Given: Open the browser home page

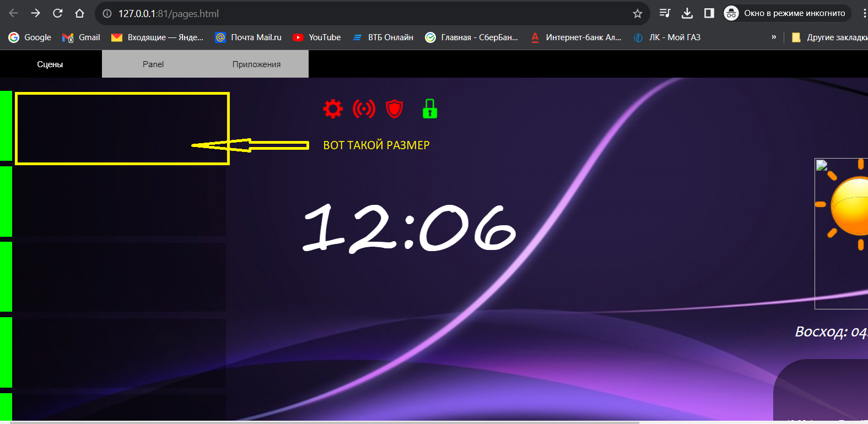Looking at the screenshot, I should (x=79, y=13).
